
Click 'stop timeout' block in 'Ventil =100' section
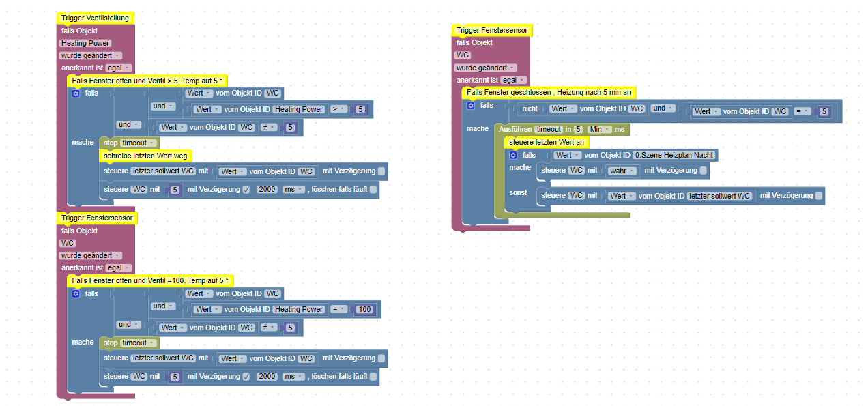(x=129, y=343)
